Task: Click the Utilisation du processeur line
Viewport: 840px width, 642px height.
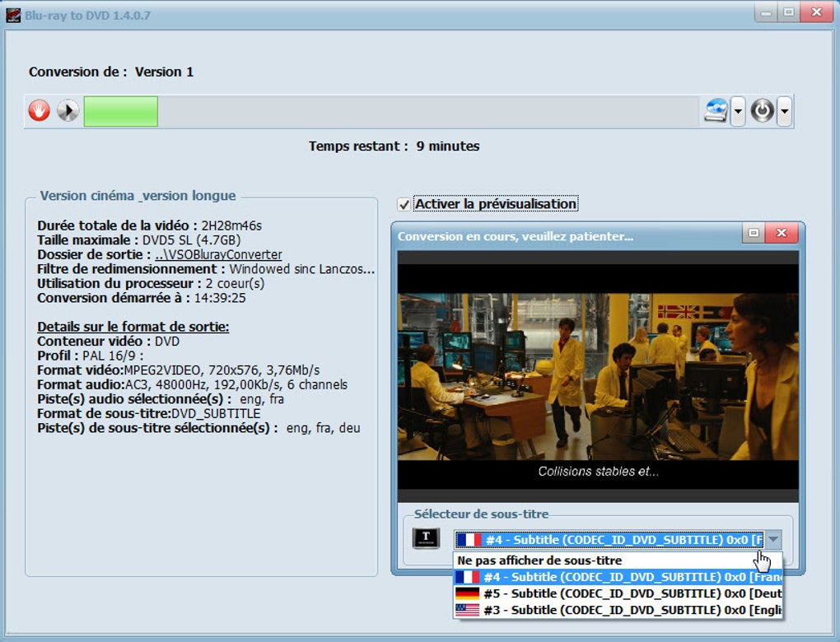Action: (151, 284)
